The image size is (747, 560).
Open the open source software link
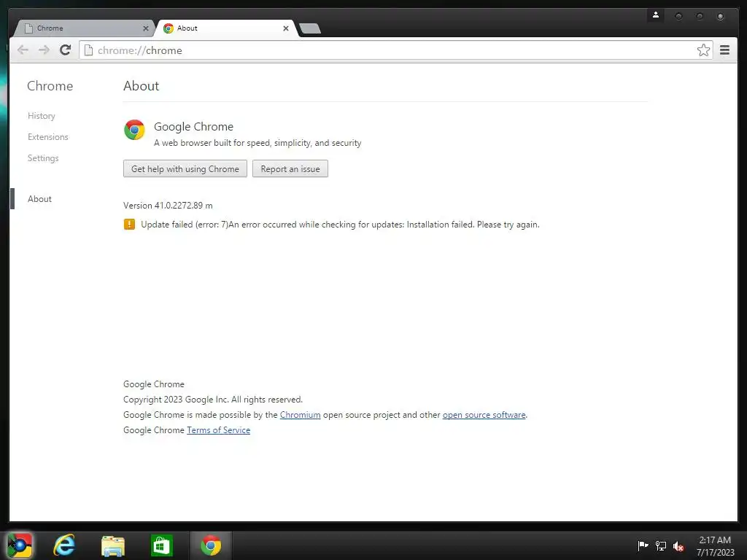click(484, 415)
